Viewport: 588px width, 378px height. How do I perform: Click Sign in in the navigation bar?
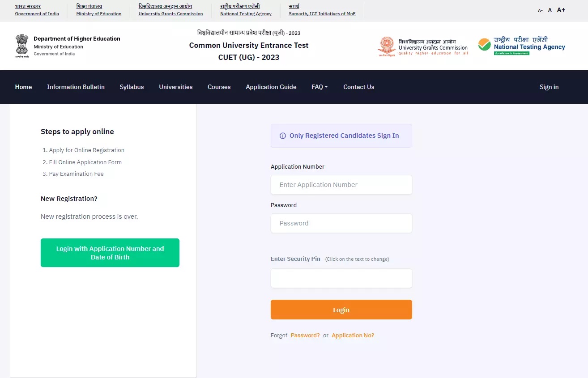(x=549, y=87)
